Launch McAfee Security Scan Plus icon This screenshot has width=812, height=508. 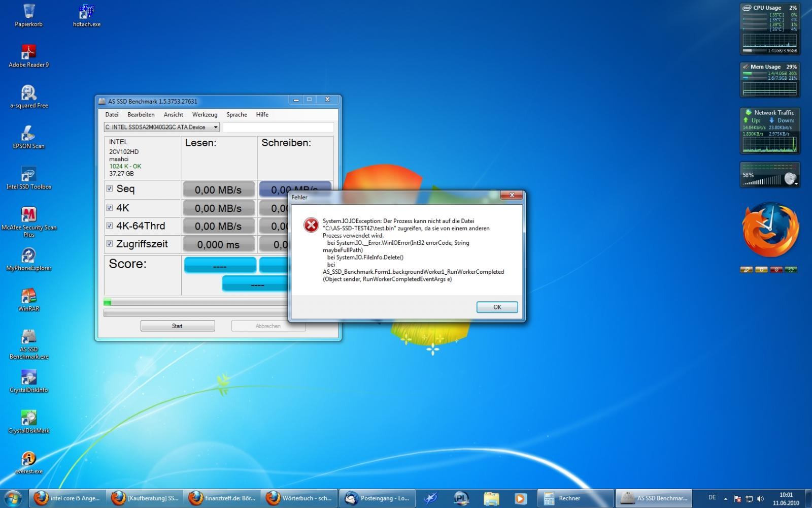tap(29, 222)
